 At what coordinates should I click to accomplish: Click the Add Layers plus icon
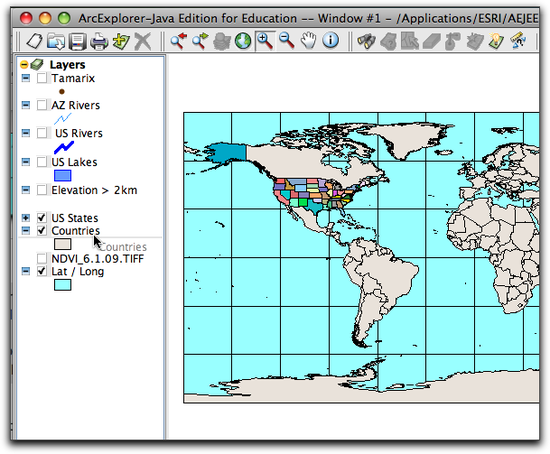(121, 41)
